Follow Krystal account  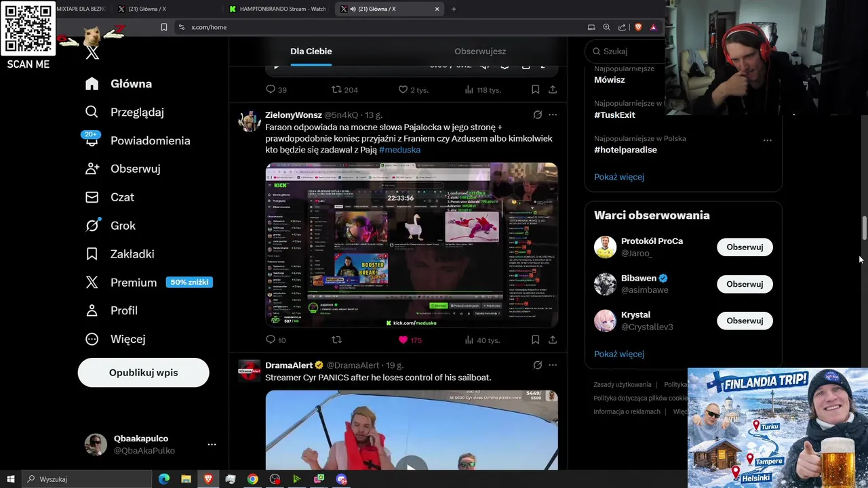(745, 321)
